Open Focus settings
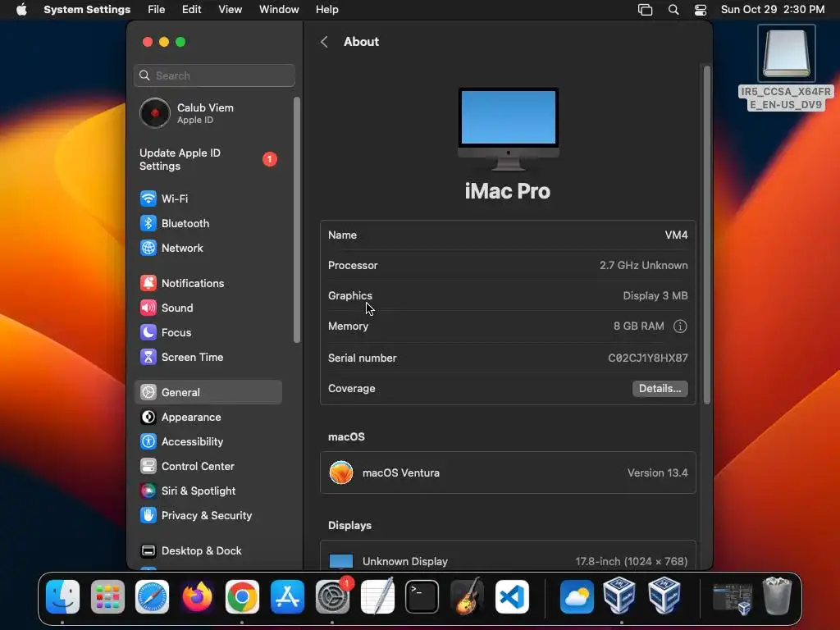Screen dimensions: 840x630 pos(208,333)
